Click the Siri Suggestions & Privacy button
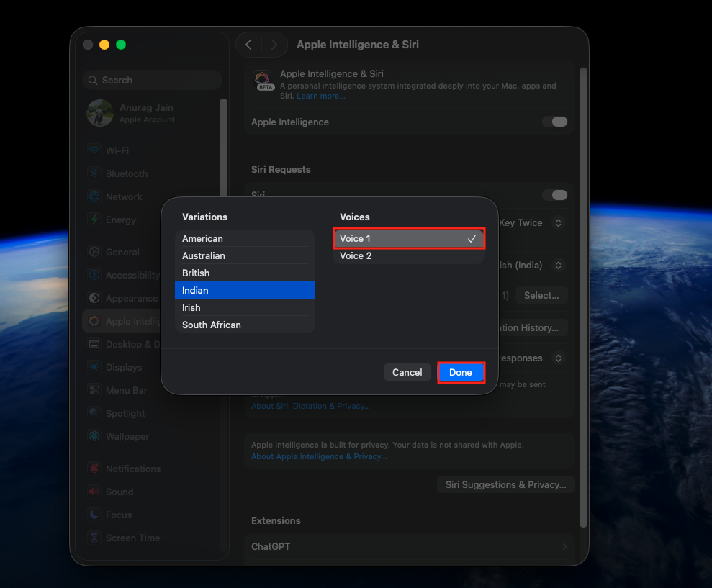This screenshot has width=712, height=588. [x=505, y=484]
